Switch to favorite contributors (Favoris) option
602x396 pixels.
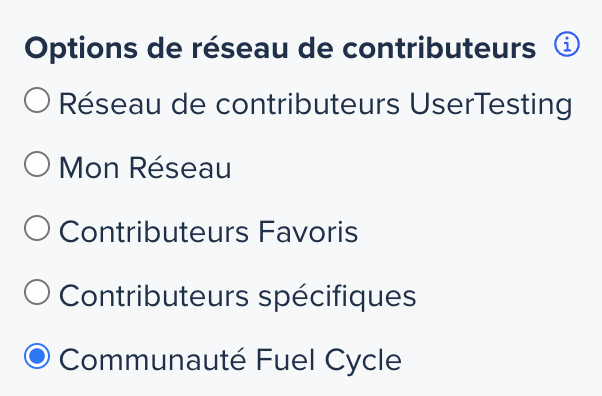37,228
